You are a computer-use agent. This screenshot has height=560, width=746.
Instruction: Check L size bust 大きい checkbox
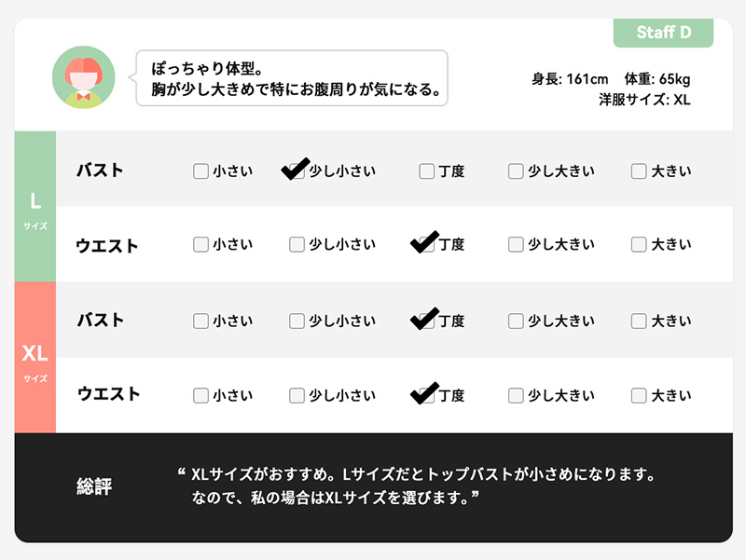pyautogui.click(x=639, y=171)
